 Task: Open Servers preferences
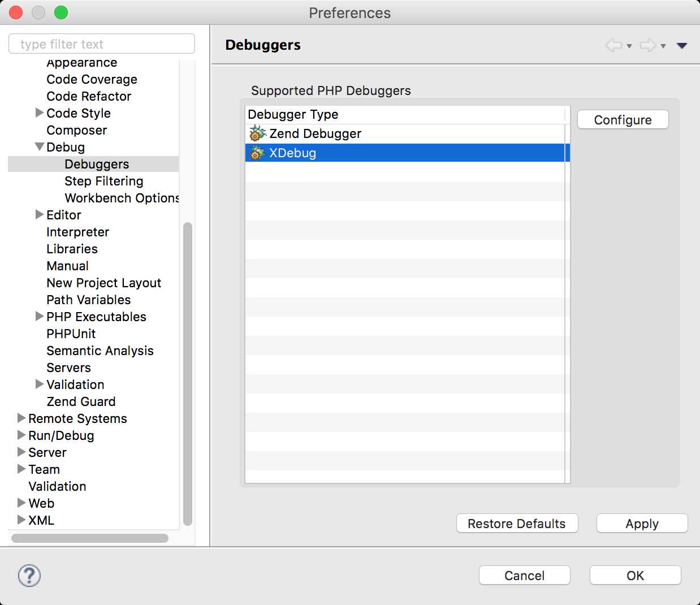(68, 368)
